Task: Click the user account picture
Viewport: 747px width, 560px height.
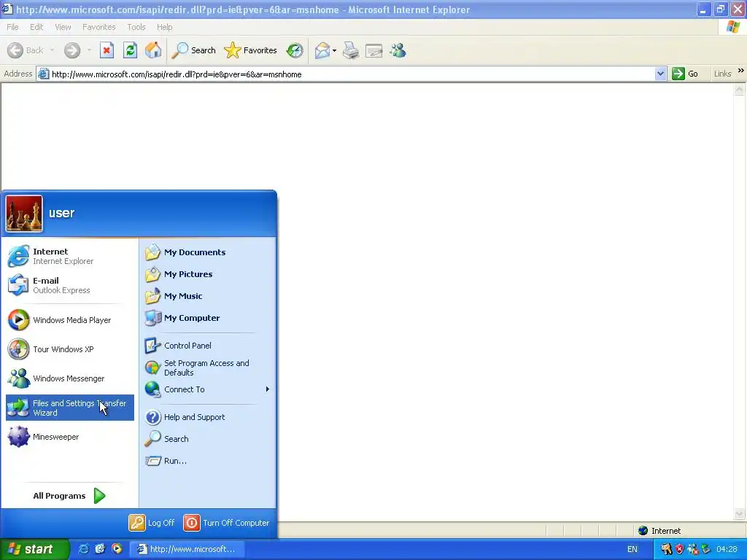Action: coord(24,214)
